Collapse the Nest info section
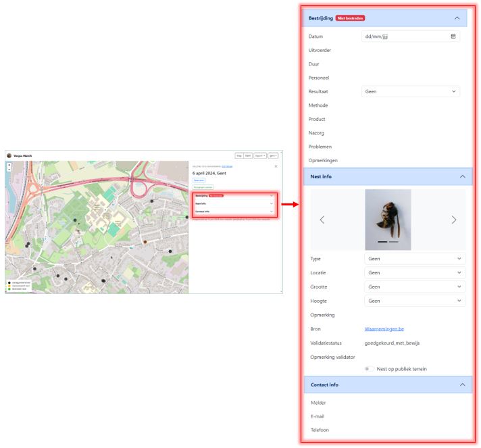 point(462,176)
